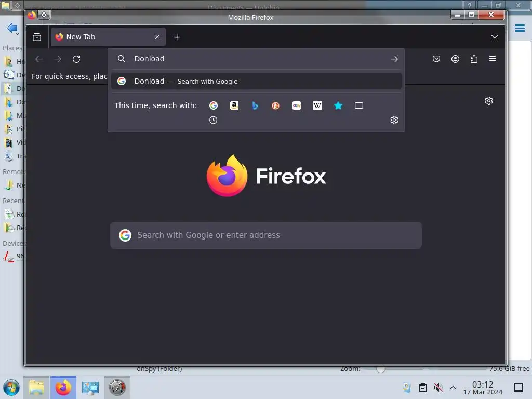Search this time with eBay icon
Viewport: 532px width, 399px height.
tap(297, 105)
